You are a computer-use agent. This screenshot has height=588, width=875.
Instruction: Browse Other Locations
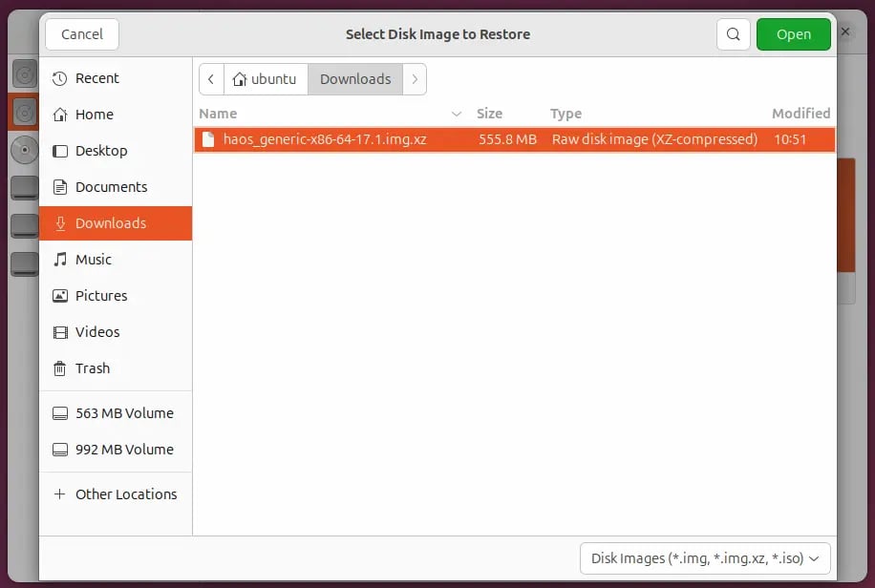125,494
